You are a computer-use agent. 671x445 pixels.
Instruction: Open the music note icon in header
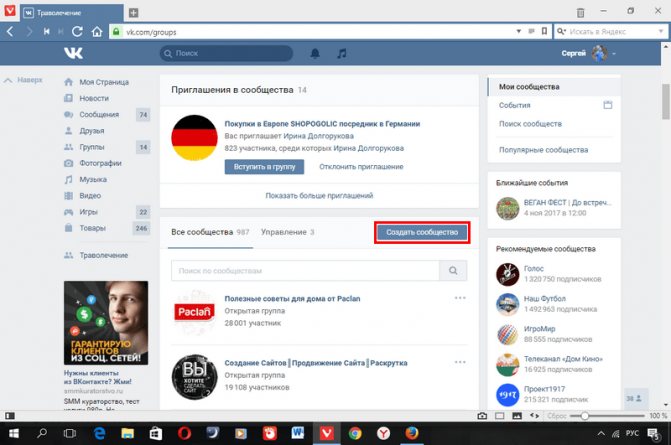point(341,53)
